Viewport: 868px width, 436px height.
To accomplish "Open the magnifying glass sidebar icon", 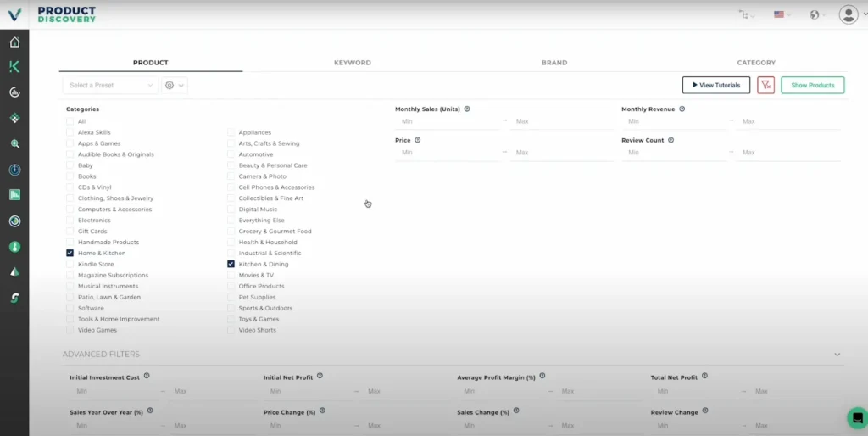I will pyautogui.click(x=15, y=144).
